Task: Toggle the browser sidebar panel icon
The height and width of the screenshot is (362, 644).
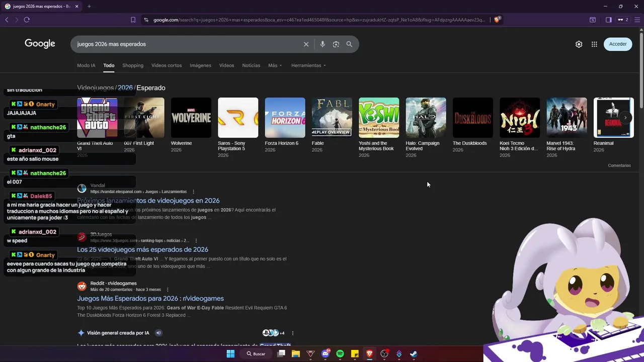Action: coord(608,20)
